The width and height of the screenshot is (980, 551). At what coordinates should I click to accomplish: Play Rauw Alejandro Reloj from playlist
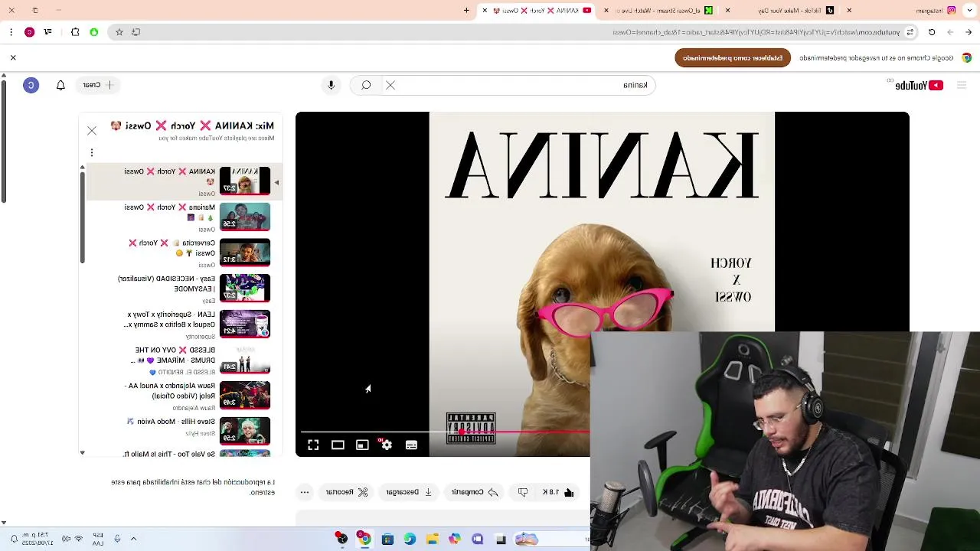[184, 396]
